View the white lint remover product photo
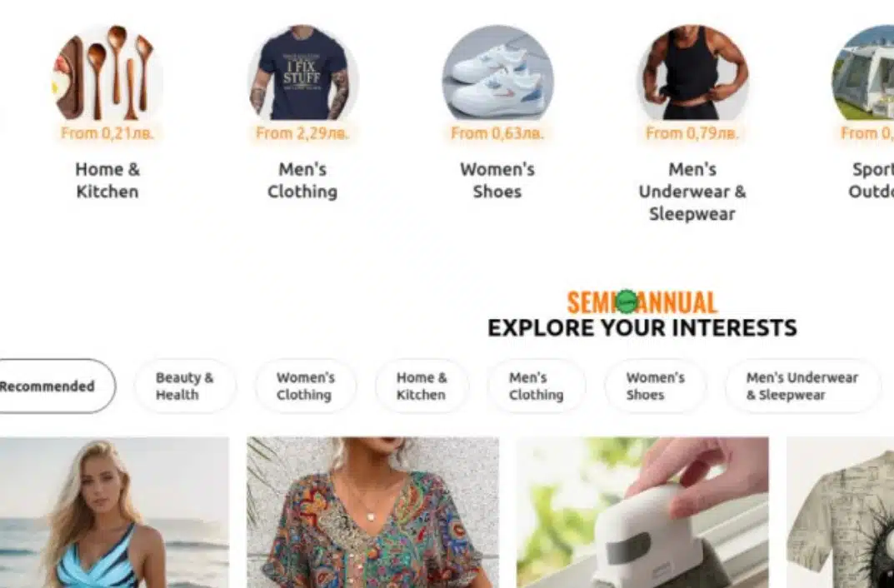Viewport: 894px width, 588px height. click(x=642, y=512)
